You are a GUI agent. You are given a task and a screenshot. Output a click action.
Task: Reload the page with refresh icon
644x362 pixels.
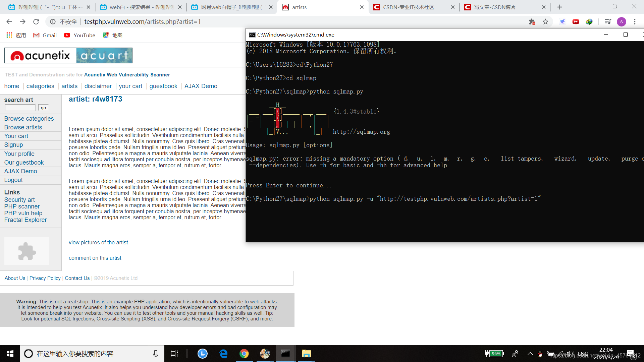coord(36,22)
